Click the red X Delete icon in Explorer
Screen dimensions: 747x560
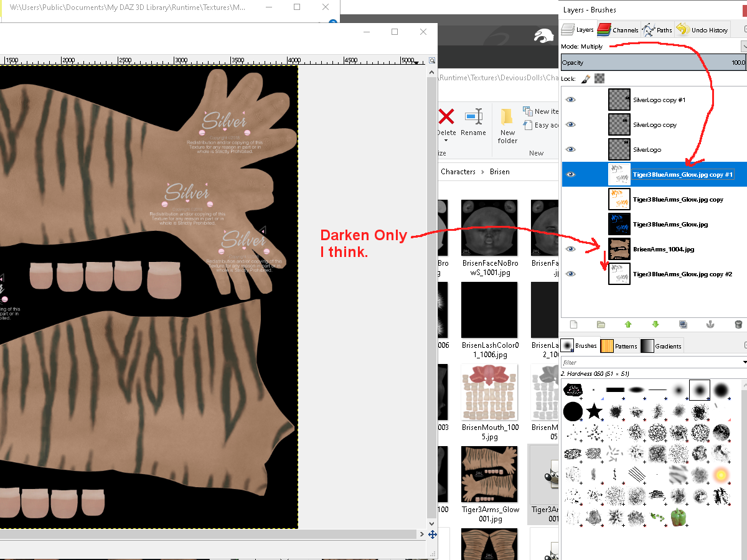coord(446,116)
